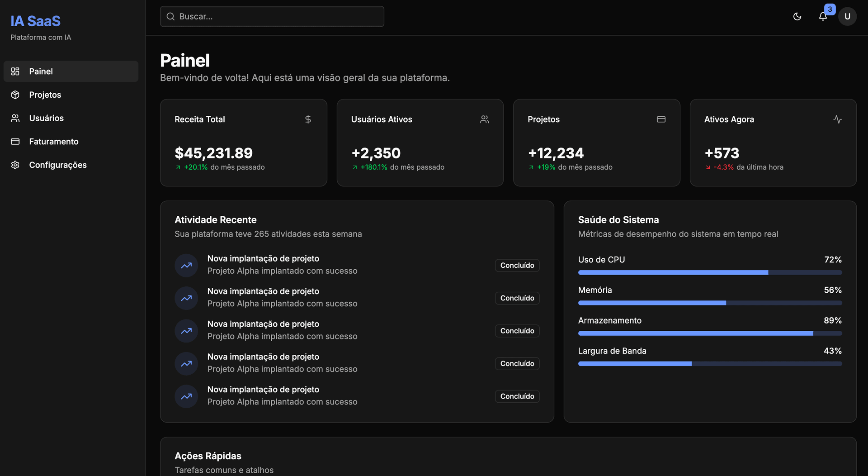Toggle dark mode with the moon icon
The image size is (868, 476).
[x=797, y=16]
